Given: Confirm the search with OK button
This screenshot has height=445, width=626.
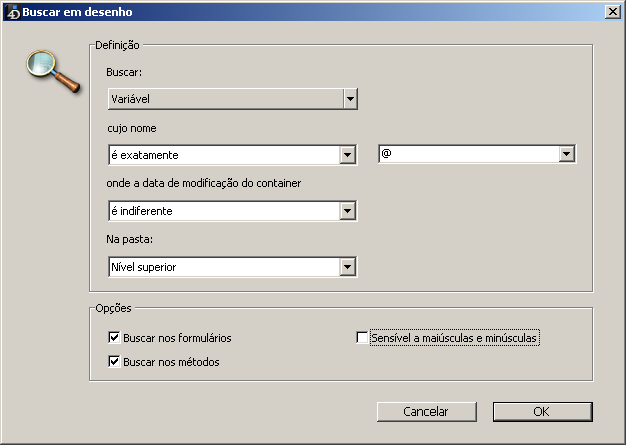Looking at the screenshot, I should [x=542, y=411].
